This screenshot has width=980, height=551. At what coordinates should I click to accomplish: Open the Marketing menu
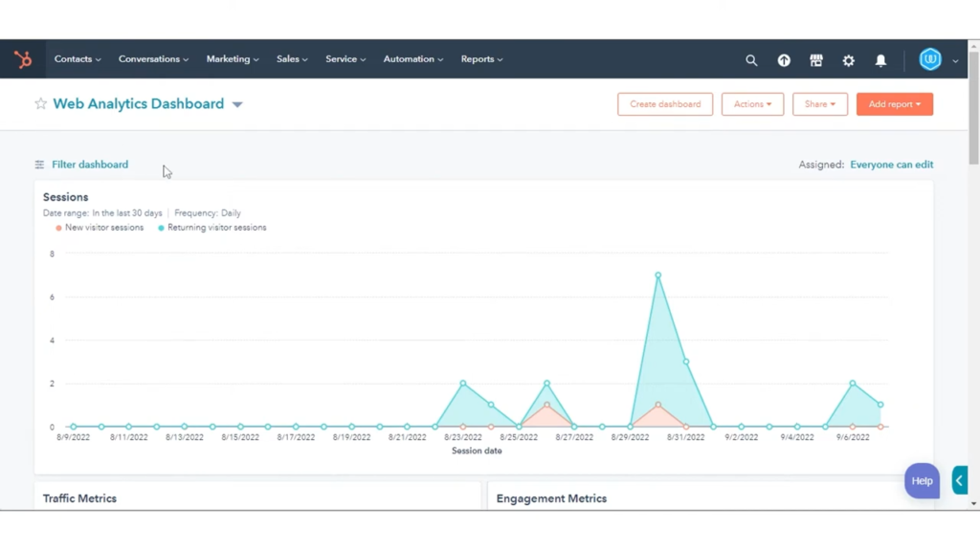[232, 58]
